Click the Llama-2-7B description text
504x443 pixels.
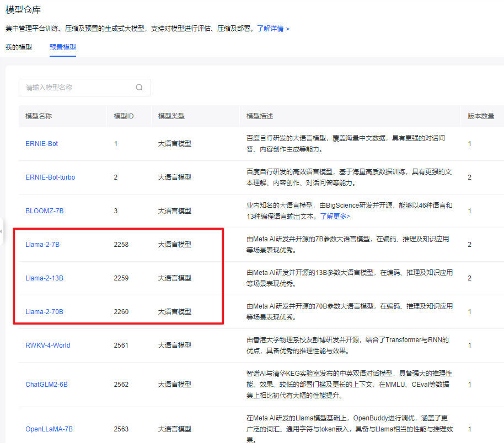pos(348,245)
